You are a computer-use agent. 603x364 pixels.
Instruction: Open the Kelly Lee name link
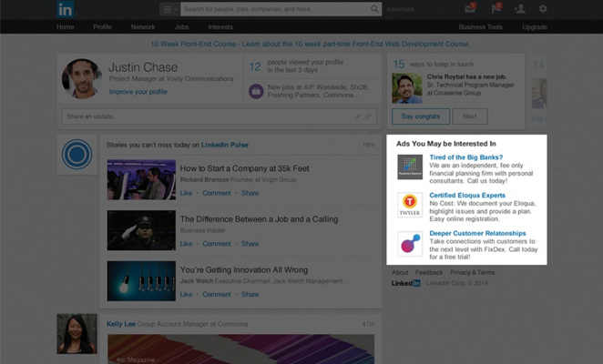pyautogui.click(x=121, y=324)
